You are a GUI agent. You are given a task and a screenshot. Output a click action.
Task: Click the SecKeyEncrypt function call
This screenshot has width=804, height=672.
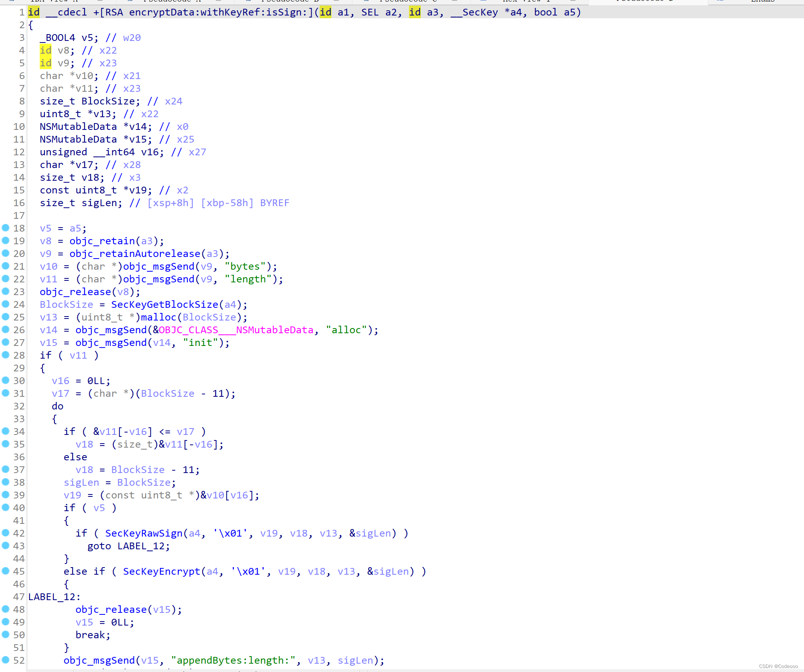tap(161, 572)
